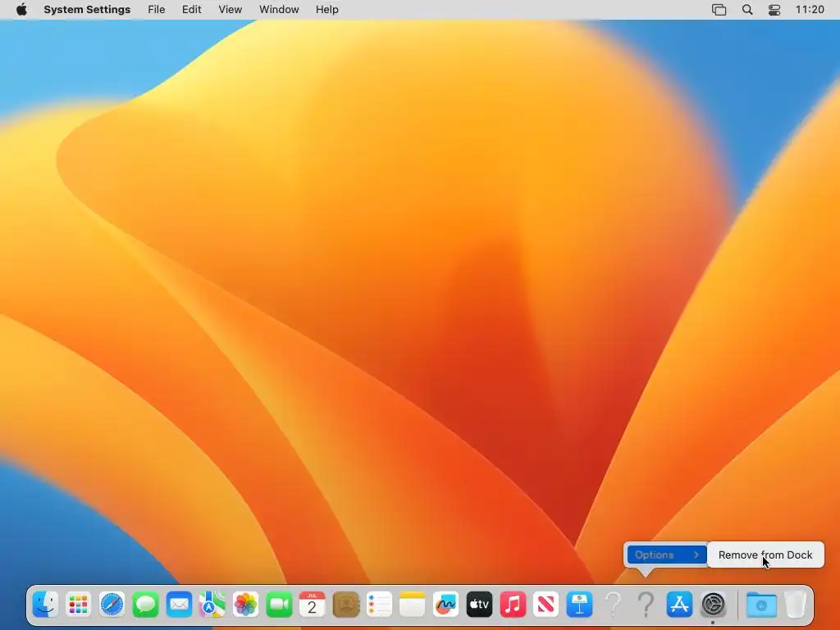Open the Edit menu

pos(191,10)
